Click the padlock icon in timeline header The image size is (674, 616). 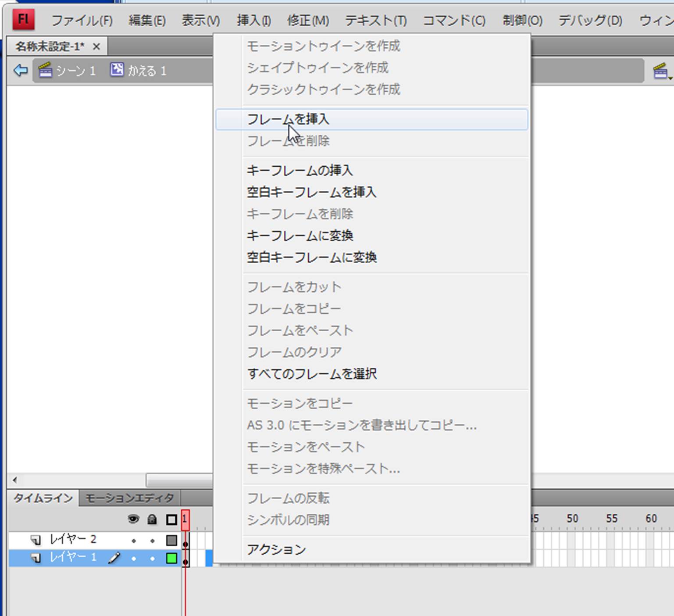(x=152, y=520)
